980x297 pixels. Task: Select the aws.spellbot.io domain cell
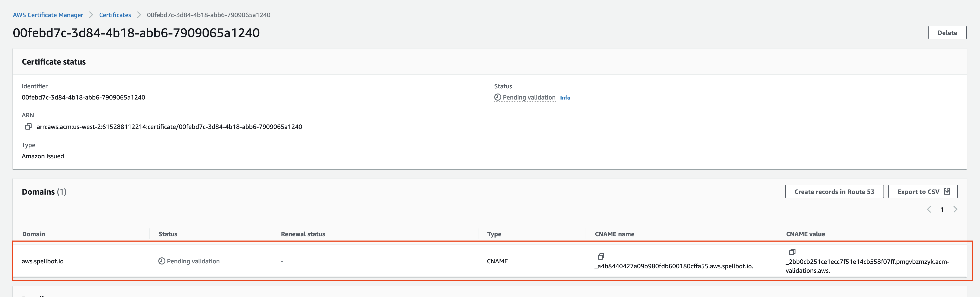coord(43,261)
